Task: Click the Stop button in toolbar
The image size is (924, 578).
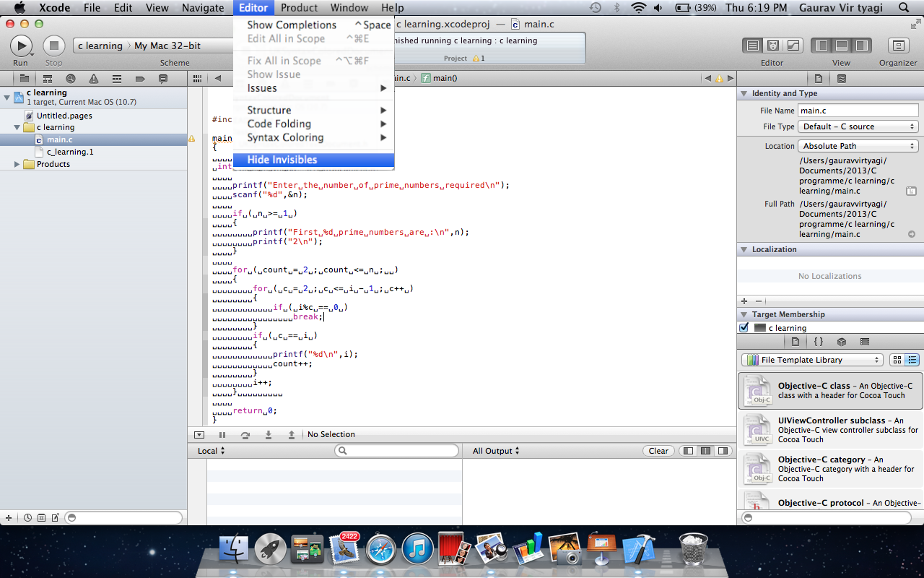Action: 53,46
